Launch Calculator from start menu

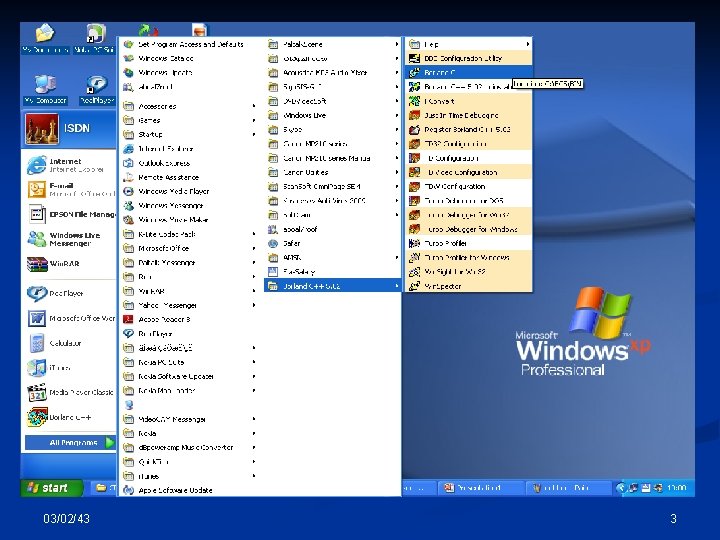(69, 343)
